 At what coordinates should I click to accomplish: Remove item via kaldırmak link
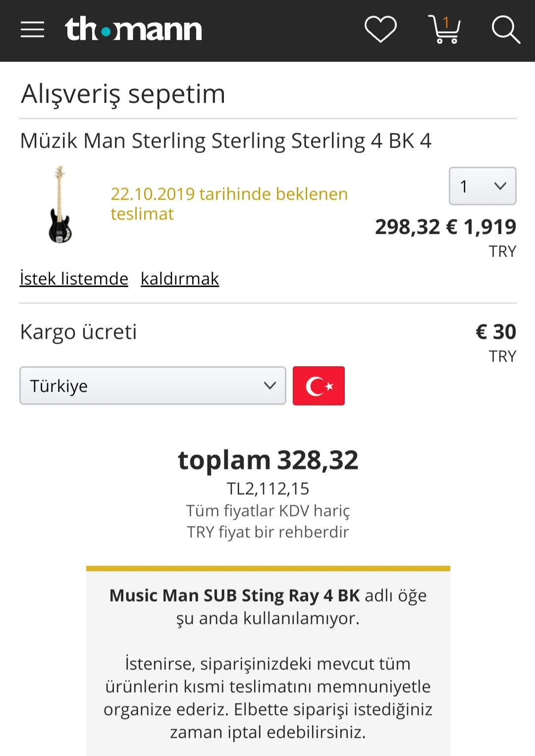coord(180,279)
